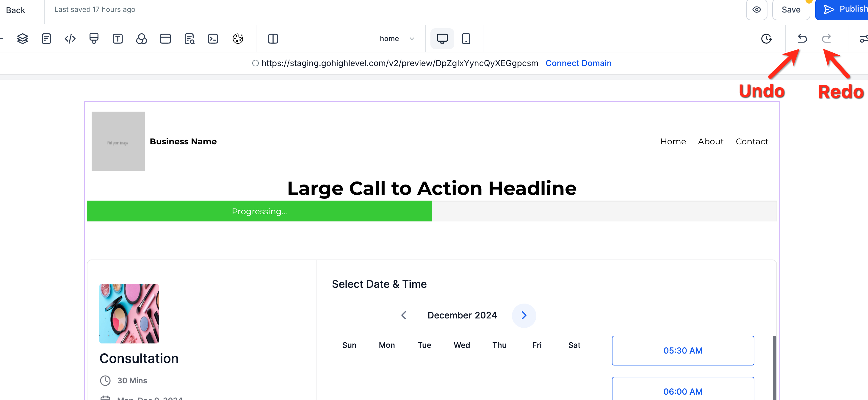Click the Redo arrow icon

(826, 39)
